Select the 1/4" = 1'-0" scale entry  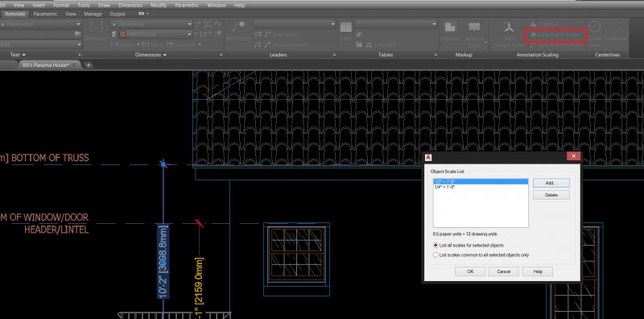tap(480, 187)
